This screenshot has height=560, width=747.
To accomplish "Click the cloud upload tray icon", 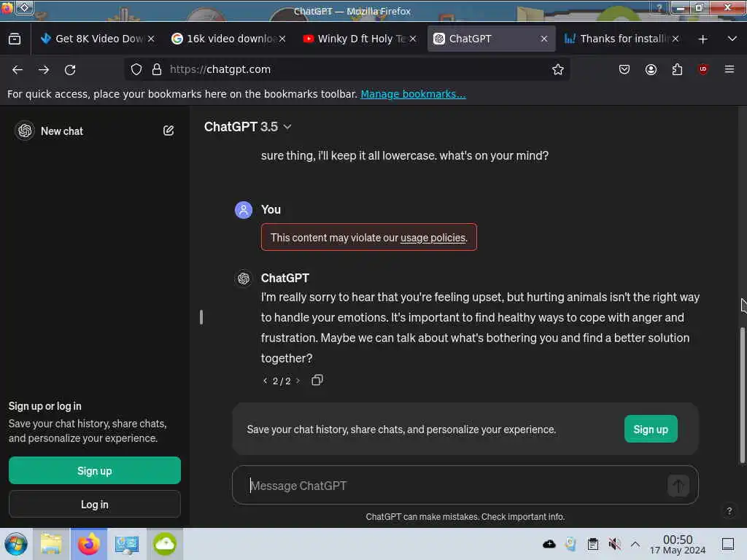I will coord(549,544).
